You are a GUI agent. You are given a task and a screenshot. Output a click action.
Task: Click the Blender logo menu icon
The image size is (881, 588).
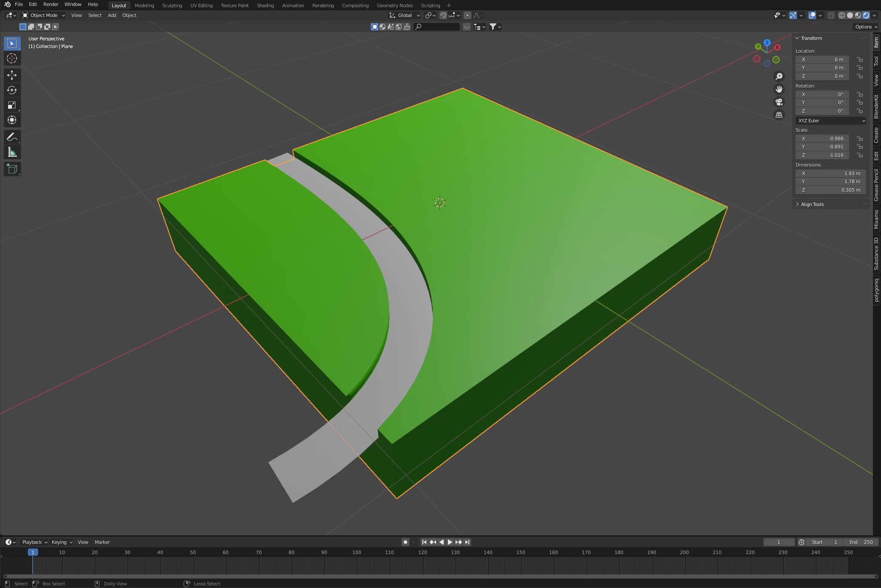[7, 4]
